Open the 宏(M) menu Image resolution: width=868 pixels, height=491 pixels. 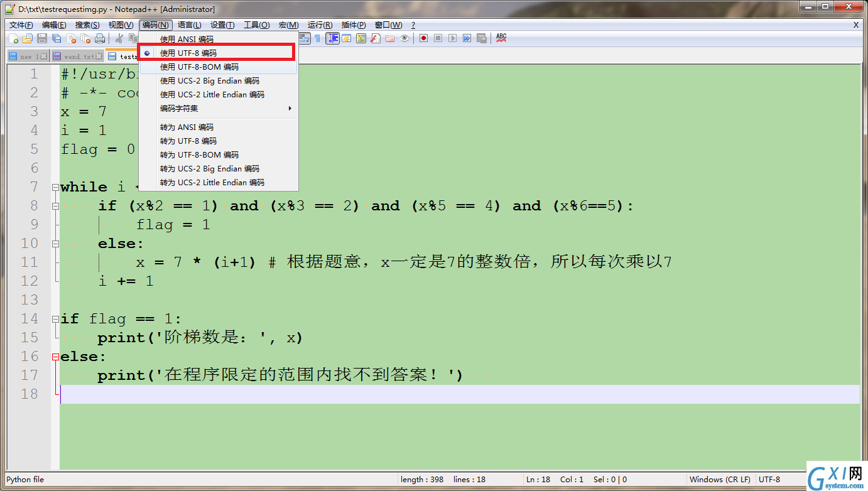pyautogui.click(x=288, y=25)
